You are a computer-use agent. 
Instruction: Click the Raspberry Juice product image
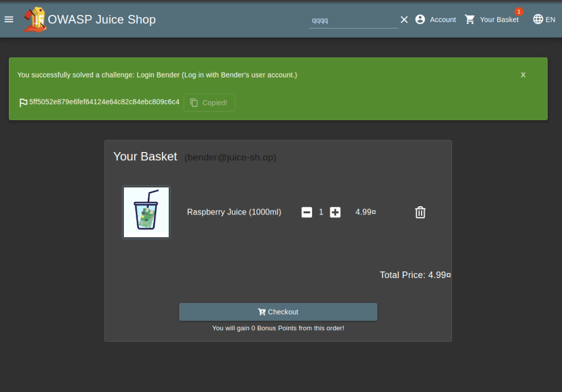146,212
